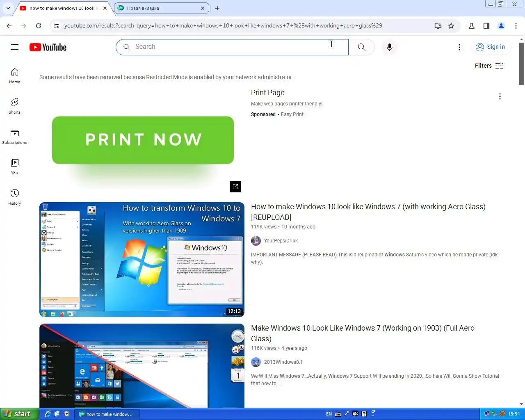525x420 pixels.
Task: Click the EN language indicator
Action: [x=329, y=414]
